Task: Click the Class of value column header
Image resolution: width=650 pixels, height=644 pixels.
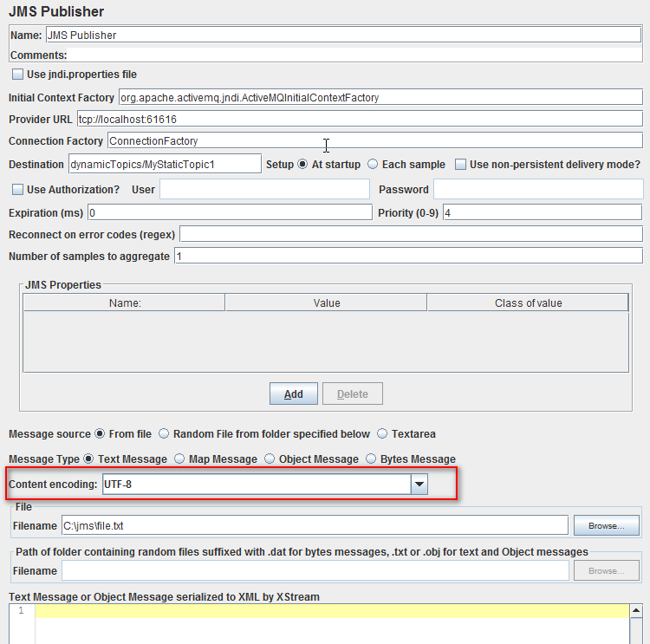Action: [528, 303]
